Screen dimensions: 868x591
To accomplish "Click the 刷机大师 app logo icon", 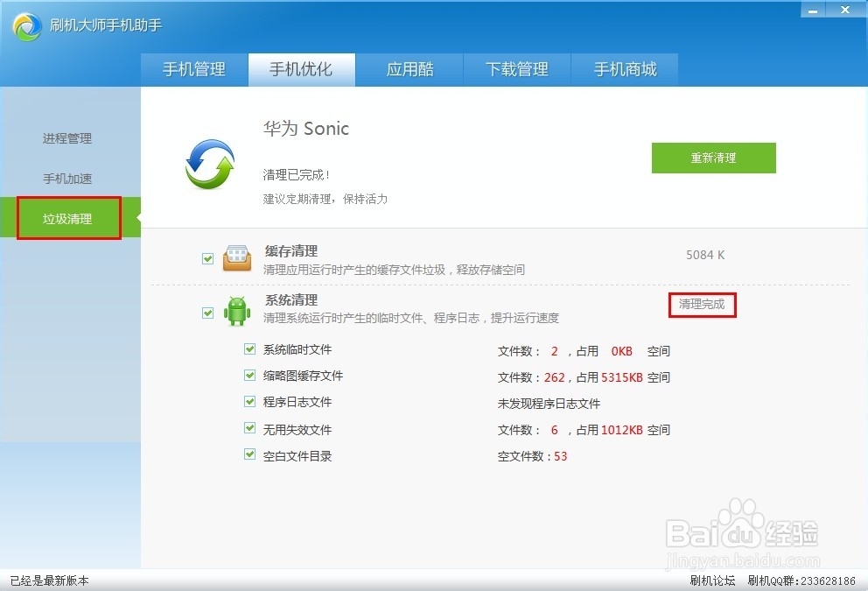I will click(x=27, y=26).
